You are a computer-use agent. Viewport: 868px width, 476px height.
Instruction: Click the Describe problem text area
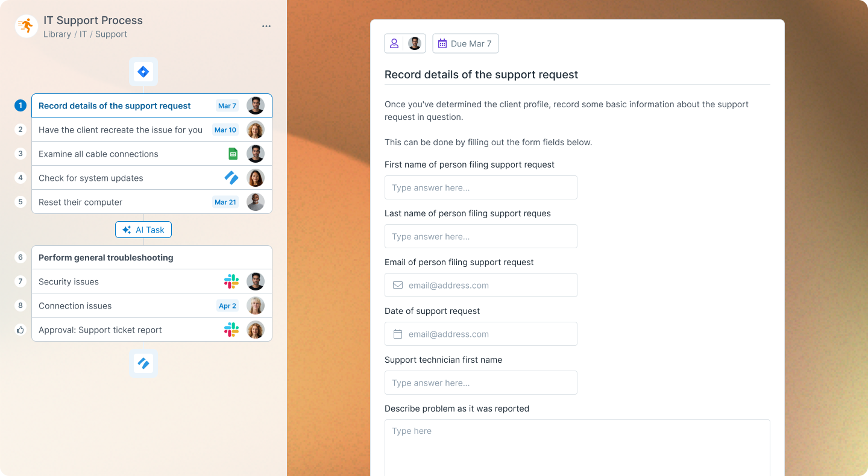(577, 448)
